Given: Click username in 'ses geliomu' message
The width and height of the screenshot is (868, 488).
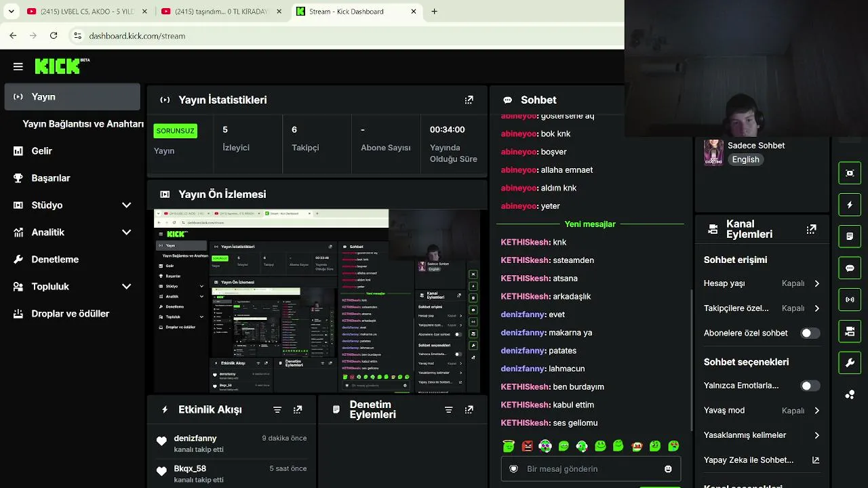Looking at the screenshot, I should click(525, 423).
